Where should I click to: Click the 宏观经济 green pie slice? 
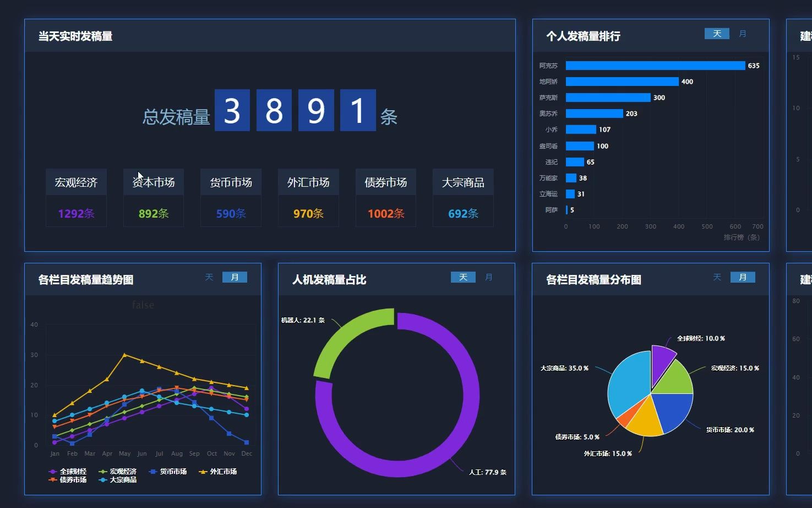coord(676,379)
